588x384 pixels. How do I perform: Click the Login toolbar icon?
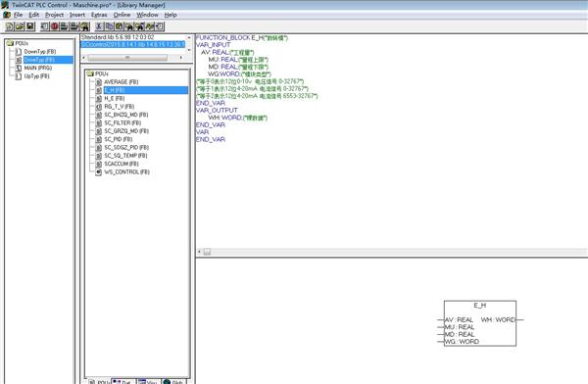tap(65, 26)
